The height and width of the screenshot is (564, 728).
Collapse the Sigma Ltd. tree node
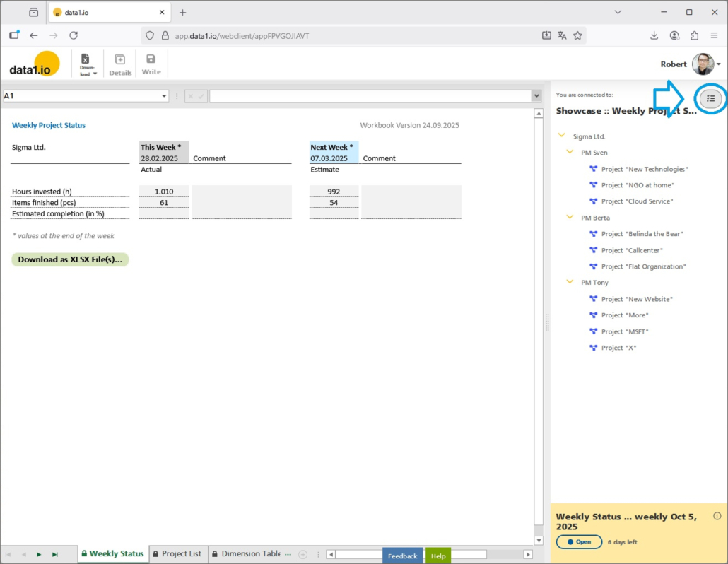[x=562, y=136]
